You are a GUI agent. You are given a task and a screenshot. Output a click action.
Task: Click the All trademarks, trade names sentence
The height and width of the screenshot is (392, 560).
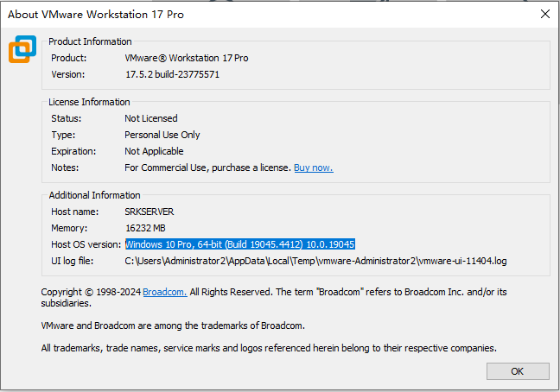(x=269, y=348)
